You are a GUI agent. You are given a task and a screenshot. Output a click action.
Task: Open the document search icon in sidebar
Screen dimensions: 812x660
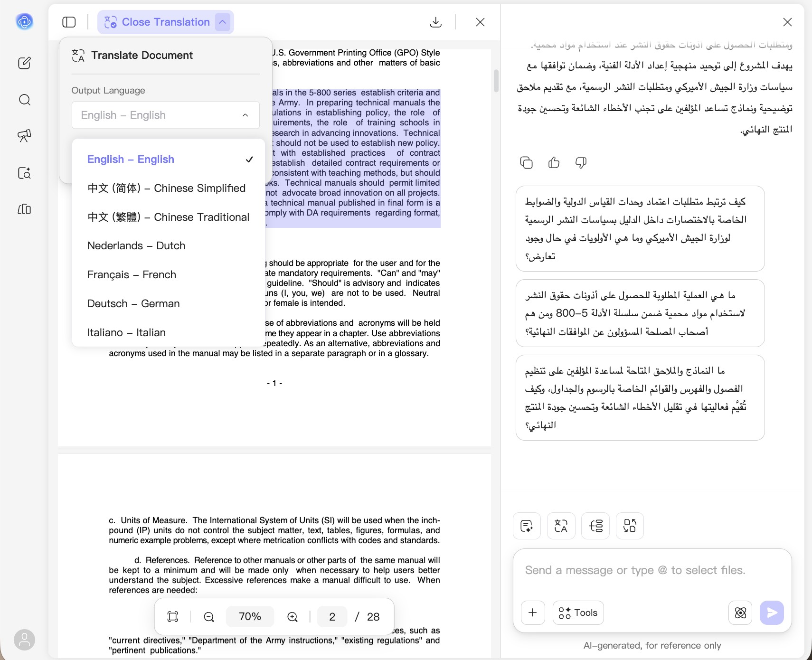point(24,173)
